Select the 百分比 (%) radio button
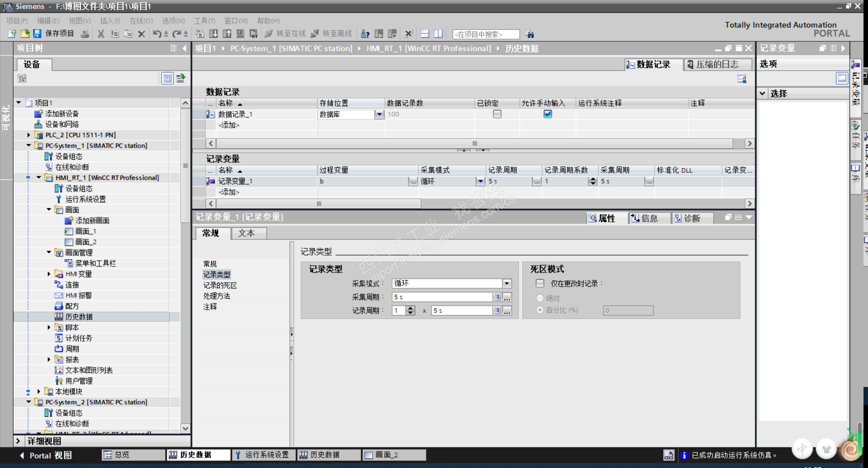This screenshot has width=868, height=468. [x=540, y=310]
